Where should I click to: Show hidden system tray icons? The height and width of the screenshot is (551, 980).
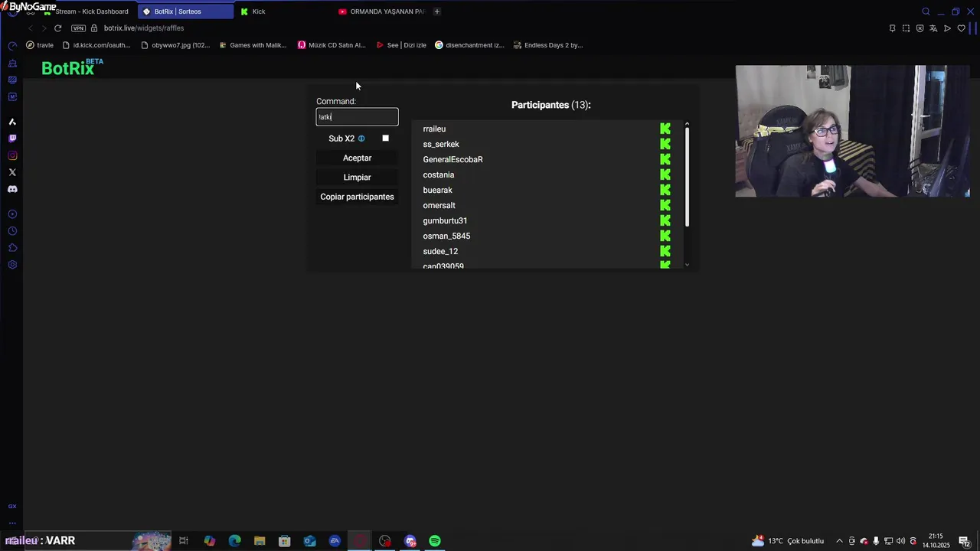839,541
